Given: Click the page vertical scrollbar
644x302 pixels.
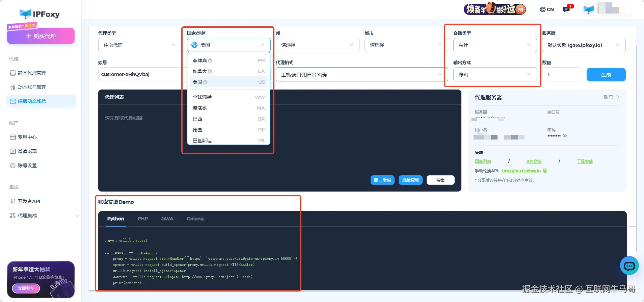Looking at the screenshot, I should point(637,149).
